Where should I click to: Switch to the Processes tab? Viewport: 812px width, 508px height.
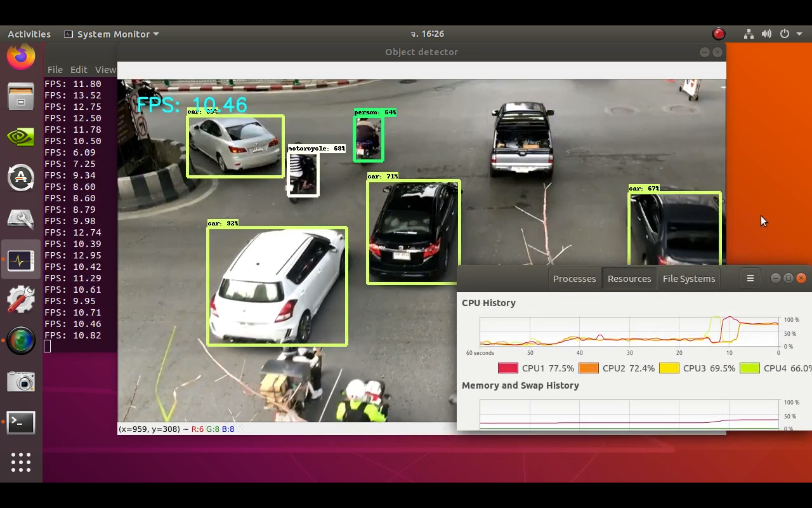click(574, 278)
